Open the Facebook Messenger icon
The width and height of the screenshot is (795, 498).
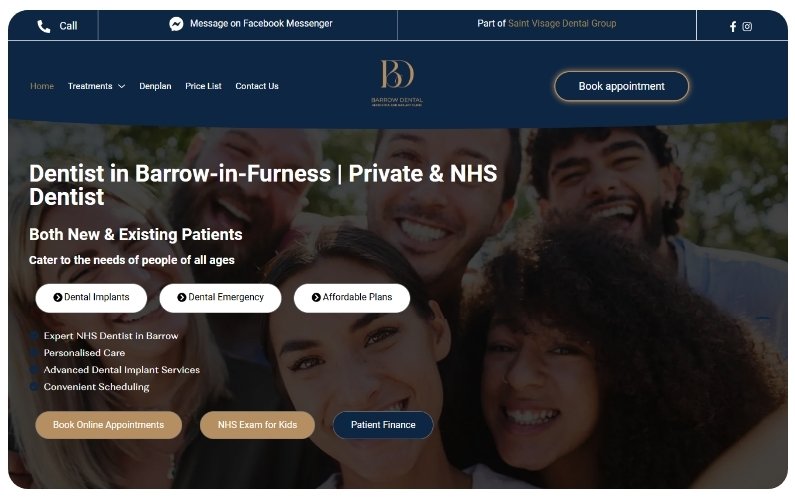pyautogui.click(x=176, y=24)
